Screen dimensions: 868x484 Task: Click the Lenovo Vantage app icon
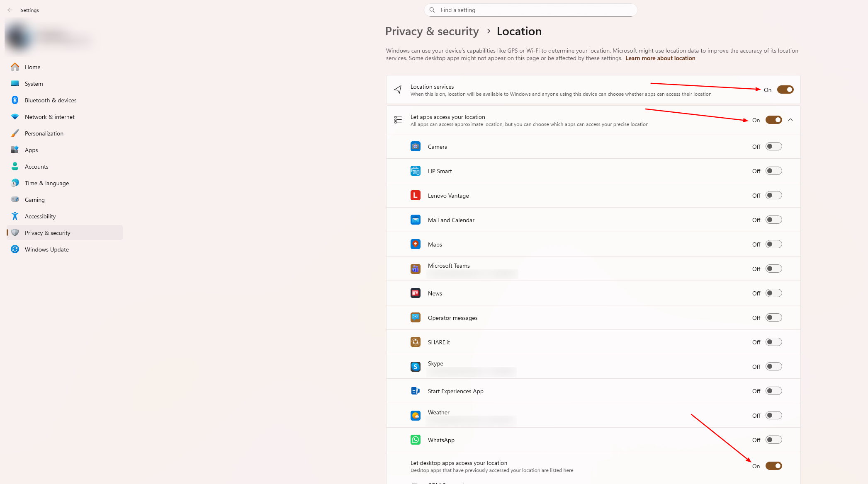point(415,196)
